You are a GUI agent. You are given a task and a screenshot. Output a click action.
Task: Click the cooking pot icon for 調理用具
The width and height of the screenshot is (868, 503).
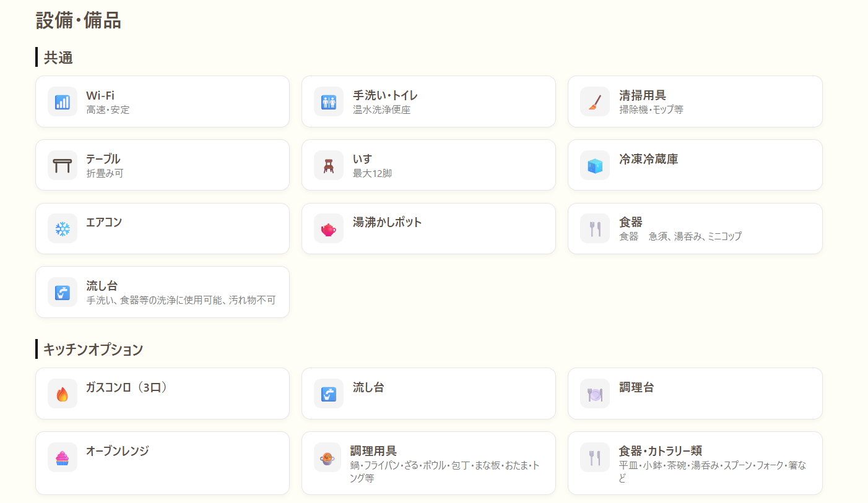coord(329,458)
